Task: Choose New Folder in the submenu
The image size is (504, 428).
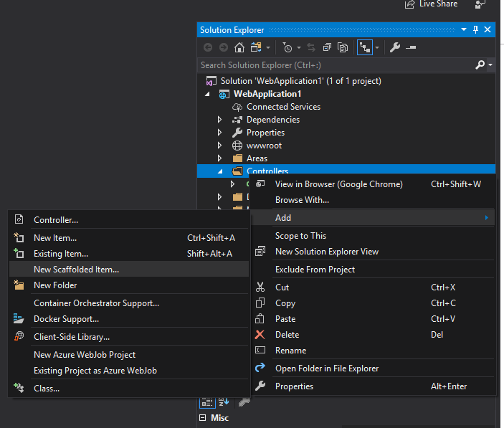Action: click(129, 285)
